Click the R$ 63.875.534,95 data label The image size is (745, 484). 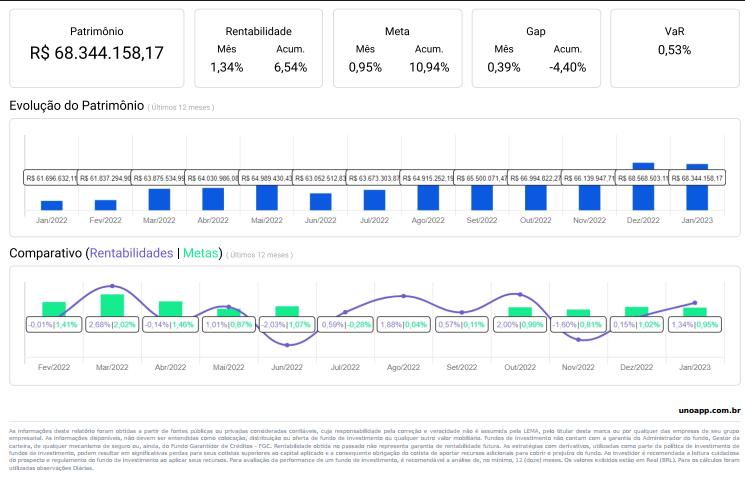pyautogui.click(x=159, y=178)
